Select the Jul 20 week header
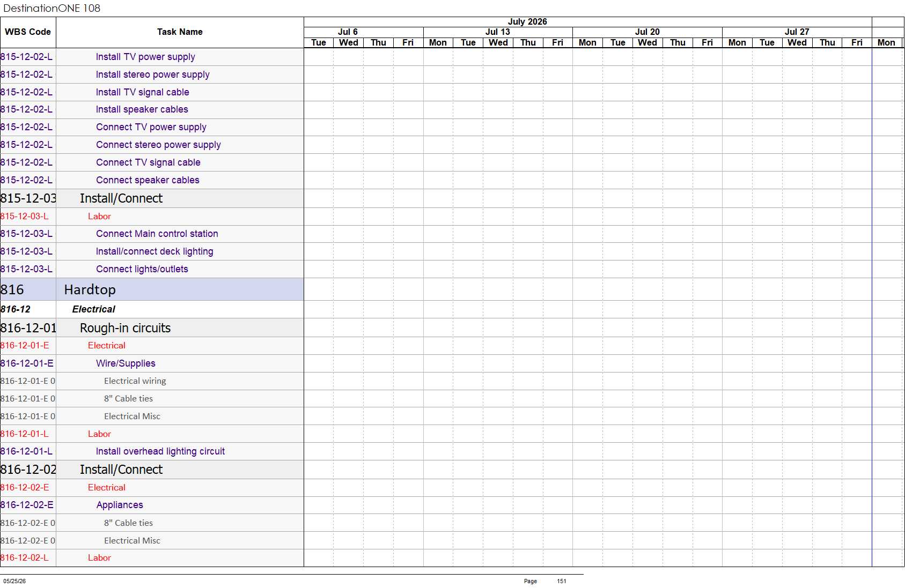The image size is (905, 588). tap(648, 32)
